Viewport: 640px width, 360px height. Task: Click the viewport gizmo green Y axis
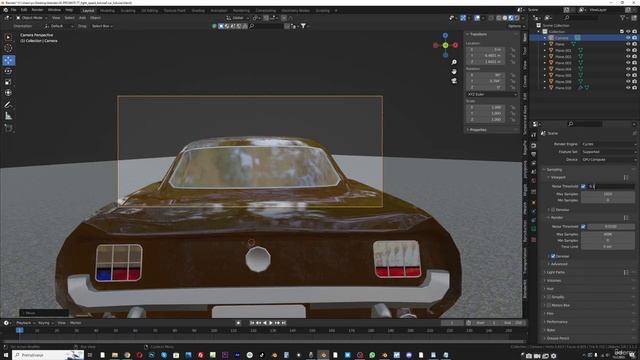(x=445, y=45)
